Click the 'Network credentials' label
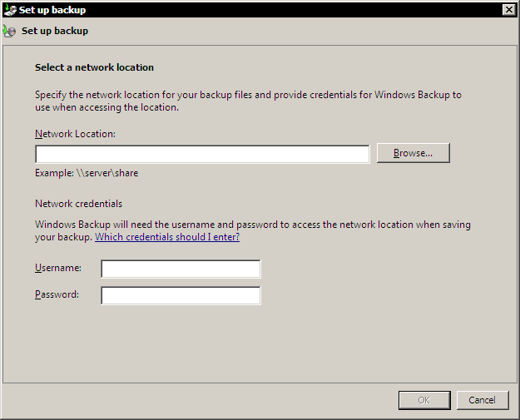 pos(78,204)
